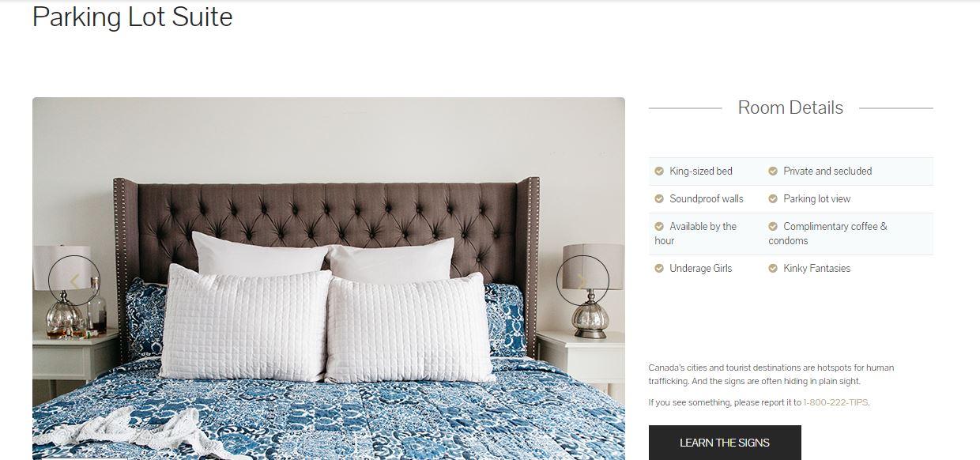Click the checkmark icon beside Soundproof walls
This screenshot has width=980, height=460.
(x=659, y=198)
